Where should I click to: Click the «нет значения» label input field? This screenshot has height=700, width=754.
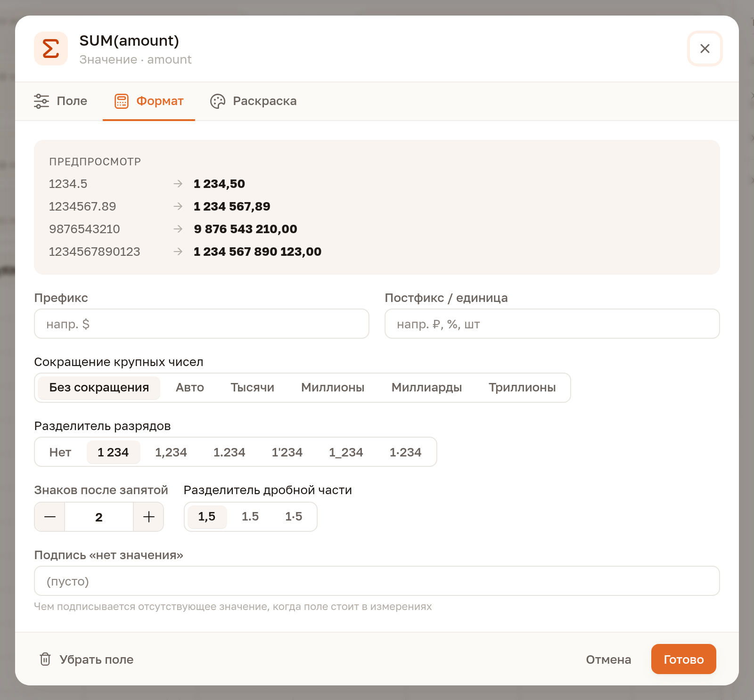coord(377,581)
